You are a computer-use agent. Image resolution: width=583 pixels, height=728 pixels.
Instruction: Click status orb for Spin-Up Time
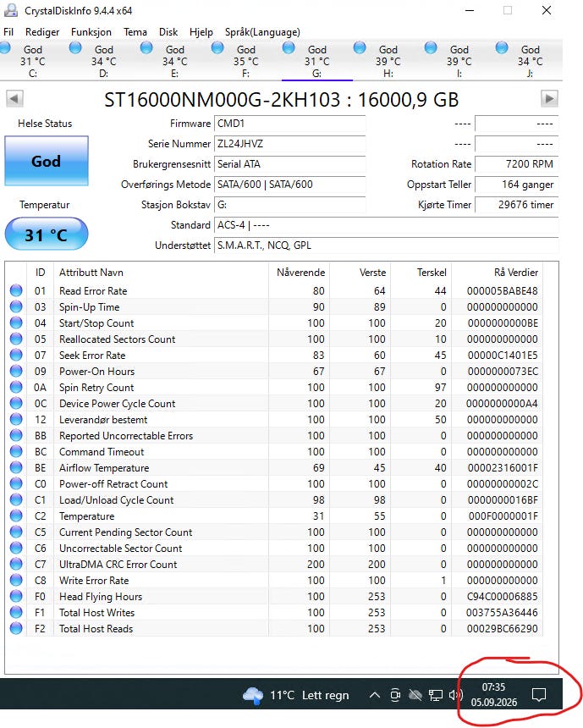click(16, 307)
